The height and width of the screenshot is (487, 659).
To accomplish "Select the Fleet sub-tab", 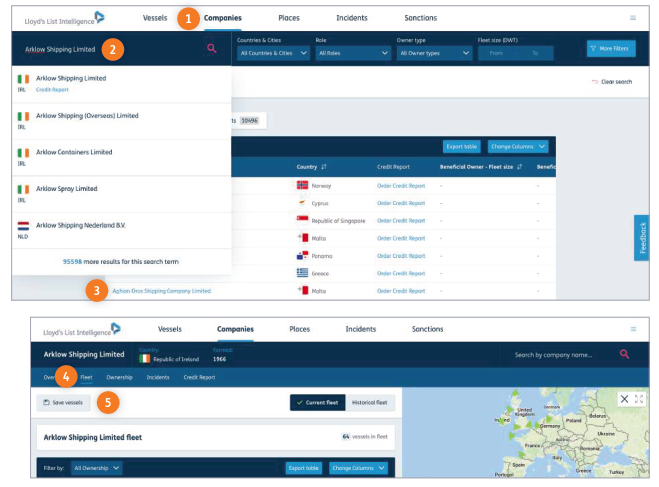I will (x=86, y=377).
